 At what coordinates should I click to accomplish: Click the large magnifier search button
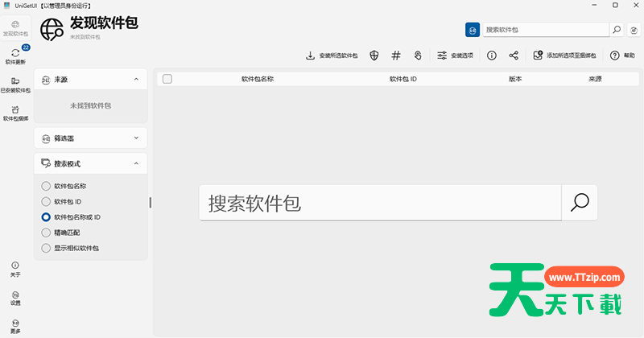580,203
